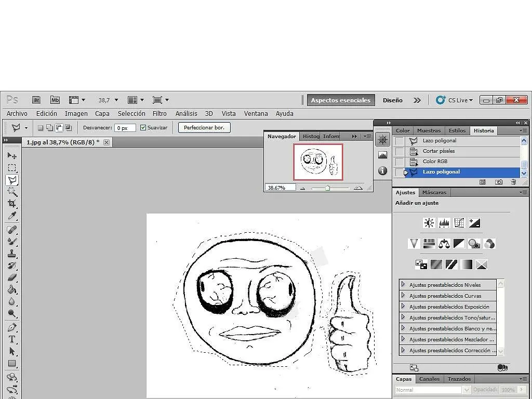This screenshot has width=532, height=399.
Task: Select the Brush tool
Action: tap(12, 242)
